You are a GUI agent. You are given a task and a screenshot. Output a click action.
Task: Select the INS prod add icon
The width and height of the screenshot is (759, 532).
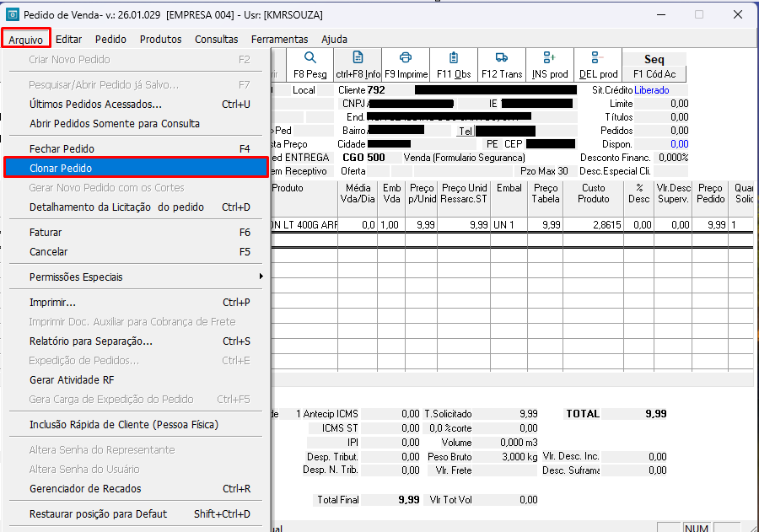tap(549, 57)
